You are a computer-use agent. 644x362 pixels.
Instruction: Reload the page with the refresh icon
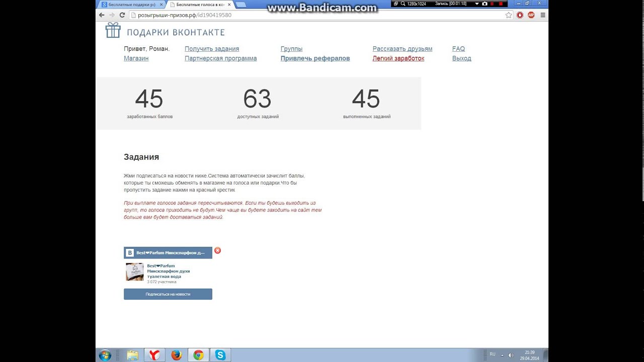(122, 15)
